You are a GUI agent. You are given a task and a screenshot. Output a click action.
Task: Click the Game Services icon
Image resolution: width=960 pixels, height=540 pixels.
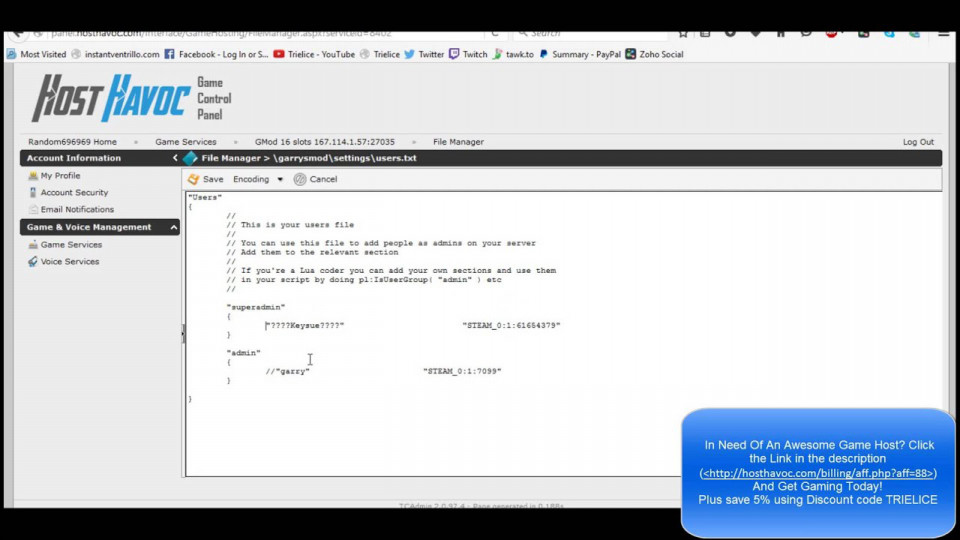click(x=33, y=244)
